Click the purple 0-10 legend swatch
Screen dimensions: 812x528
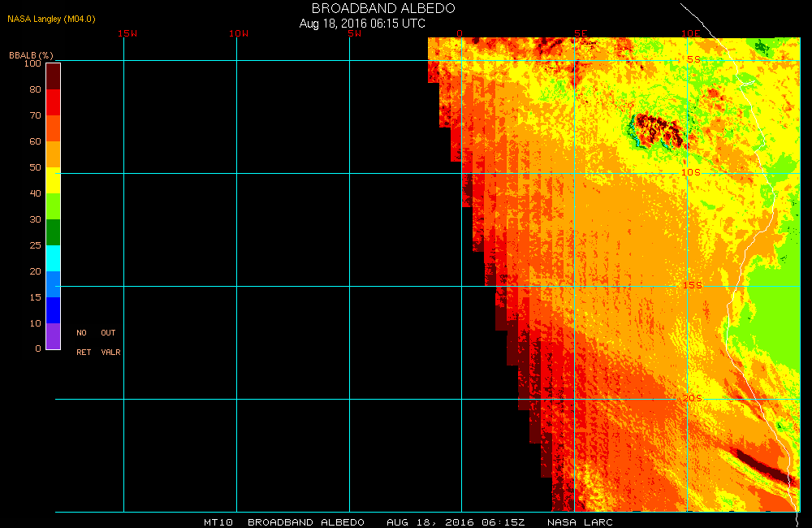54,335
